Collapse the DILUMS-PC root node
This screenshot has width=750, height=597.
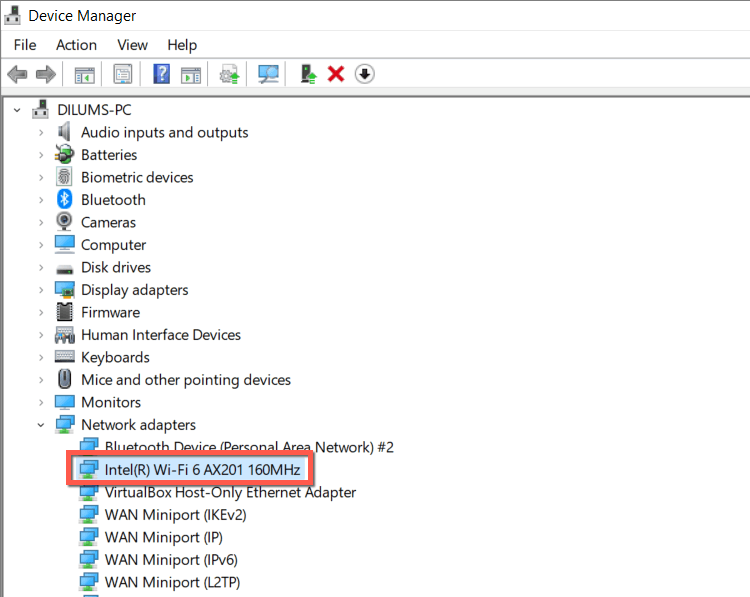tap(17, 110)
